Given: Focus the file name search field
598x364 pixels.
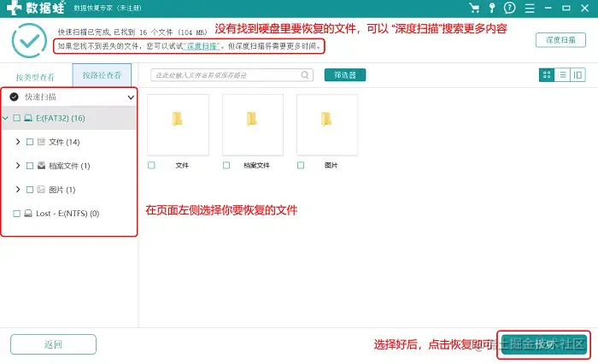Looking at the screenshot, I should (x=232, y=75).
